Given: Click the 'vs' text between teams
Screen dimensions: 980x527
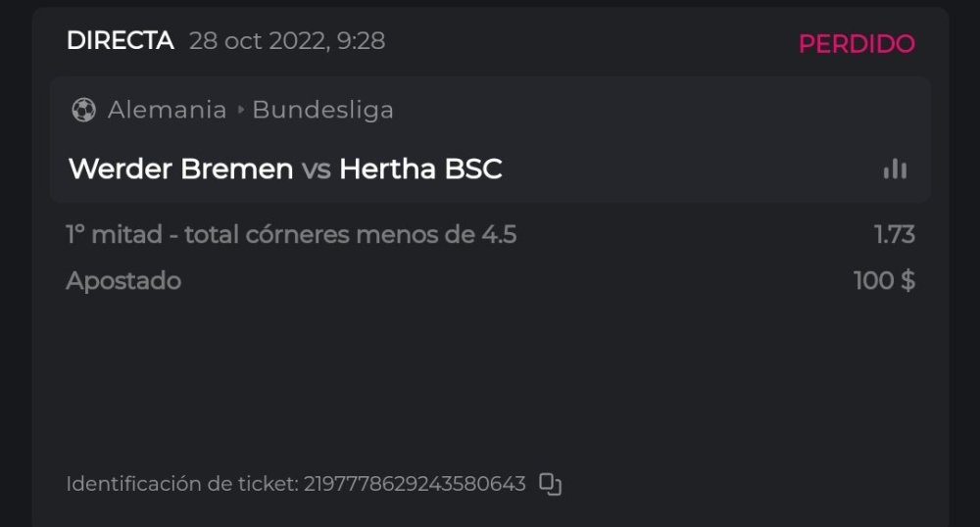Looking at the screenshot, I should pyautogui.click(x=316, y=169).
